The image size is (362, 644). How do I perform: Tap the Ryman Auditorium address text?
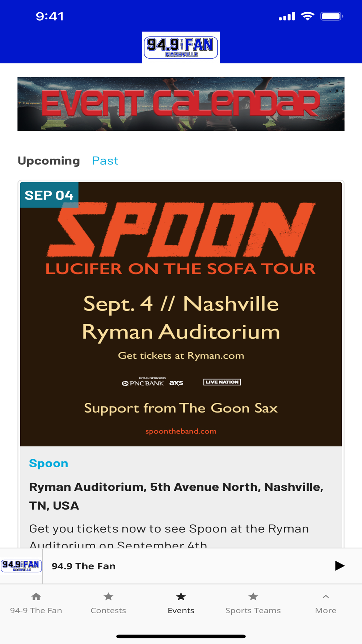click(x=176, y=496)
